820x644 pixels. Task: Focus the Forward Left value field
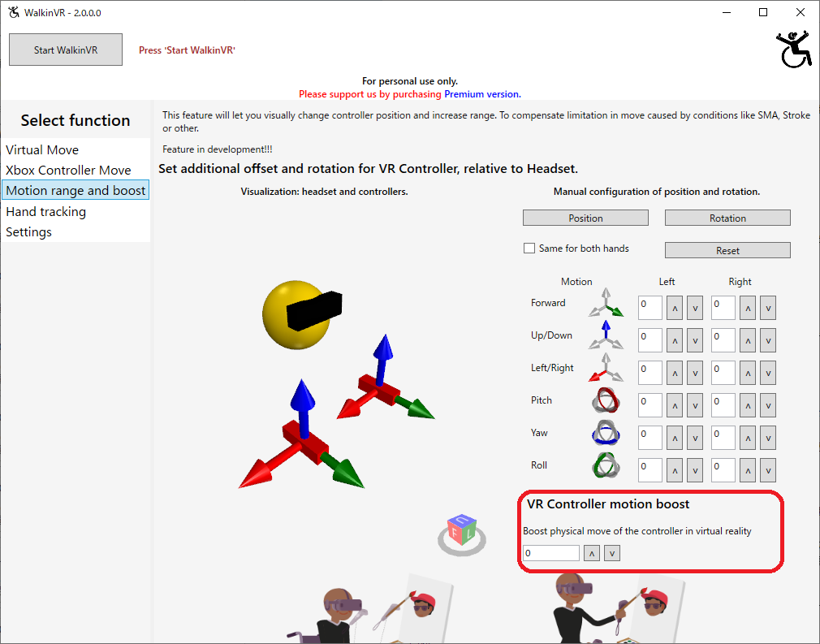[x=650, y=308]
